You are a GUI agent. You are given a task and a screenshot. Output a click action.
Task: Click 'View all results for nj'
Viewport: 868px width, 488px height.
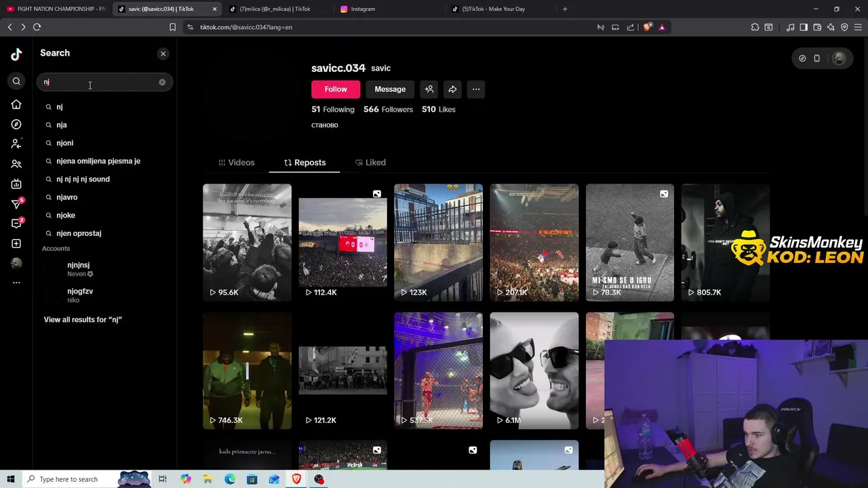pyautogui.click(x=83, y=319)
